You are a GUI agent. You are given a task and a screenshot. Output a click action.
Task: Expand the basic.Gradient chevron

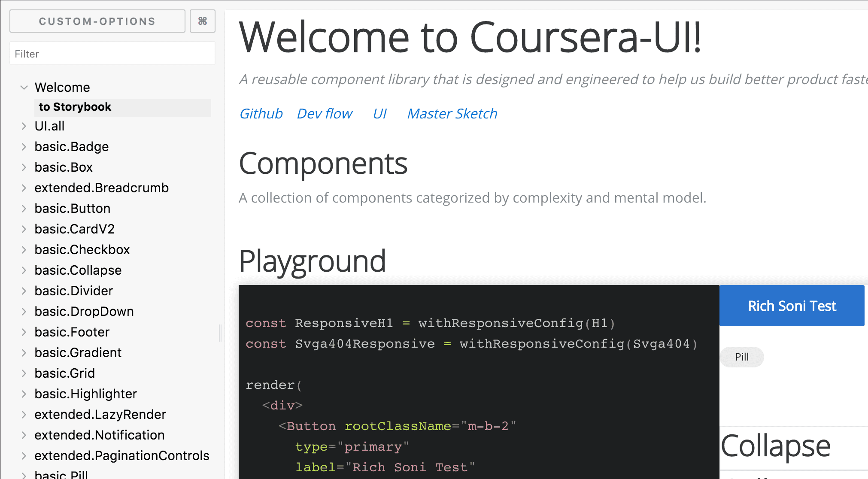click(24, 353)
